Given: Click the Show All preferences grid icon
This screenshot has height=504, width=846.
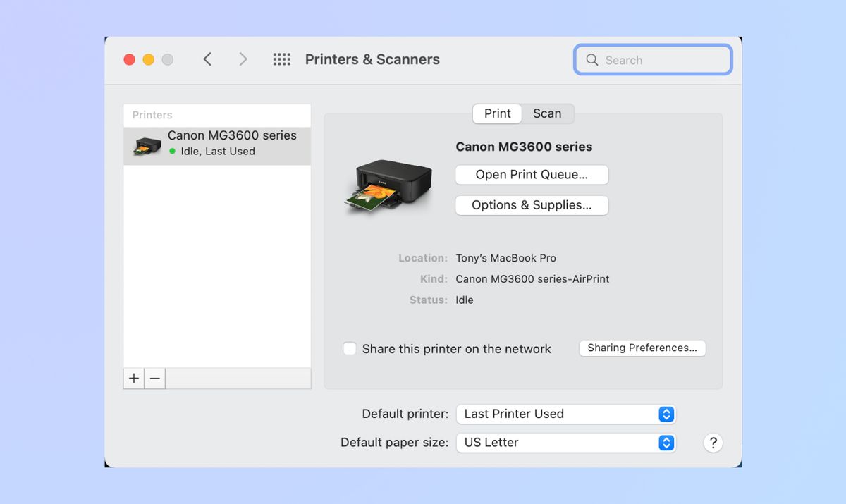Looking at the screenshot, I should click(x=281, y=59).
